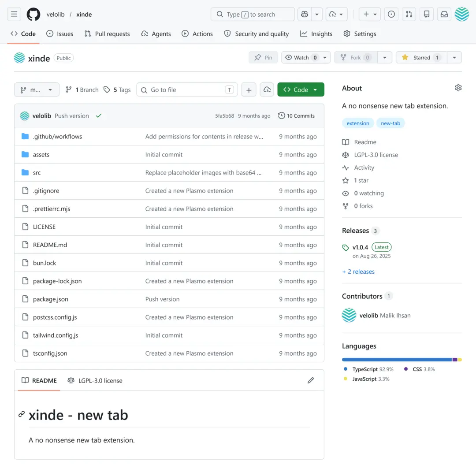Open the Security and quality tab
This screenshot has width=476, height=476.
point(257,33)
